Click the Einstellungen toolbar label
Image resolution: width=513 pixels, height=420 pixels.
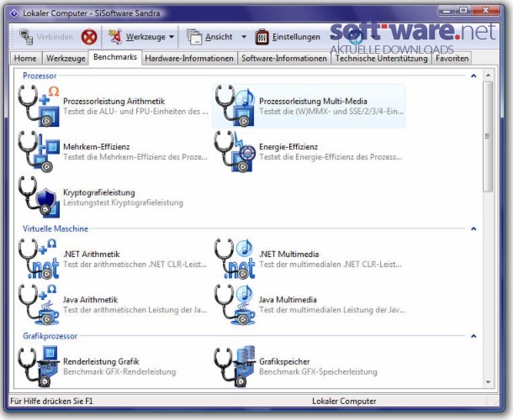click(x=296, y=37)
